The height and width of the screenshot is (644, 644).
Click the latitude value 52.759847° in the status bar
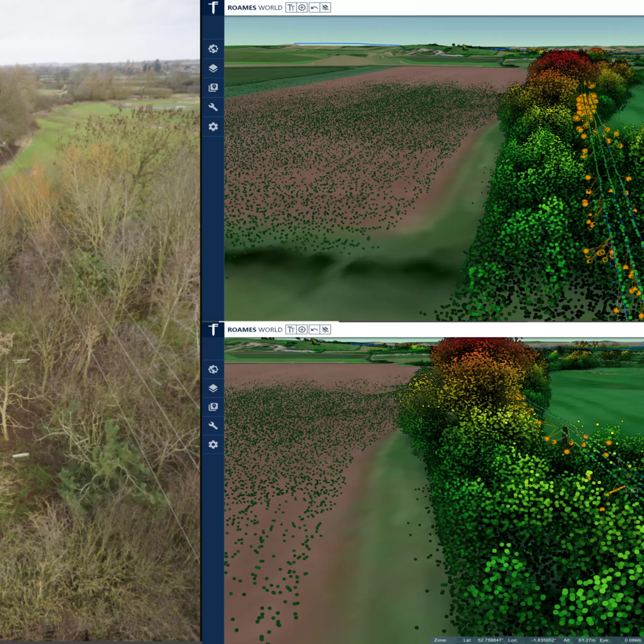[x=490, y=640]
